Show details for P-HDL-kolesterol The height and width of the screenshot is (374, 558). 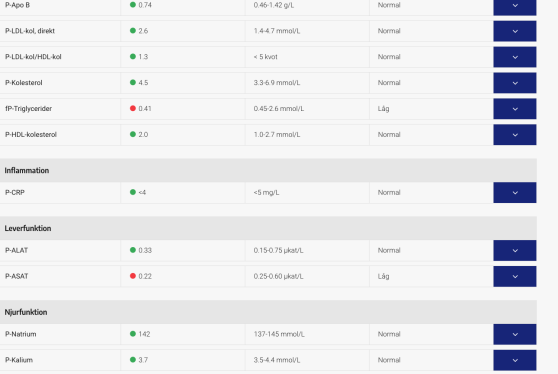[515, 135]
